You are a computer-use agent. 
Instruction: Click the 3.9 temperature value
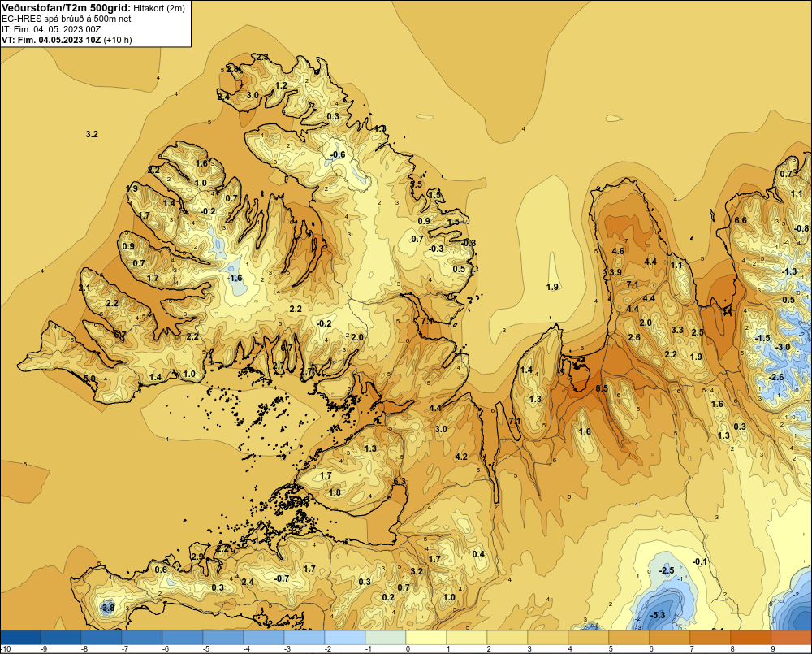click(x=615, y=273)
